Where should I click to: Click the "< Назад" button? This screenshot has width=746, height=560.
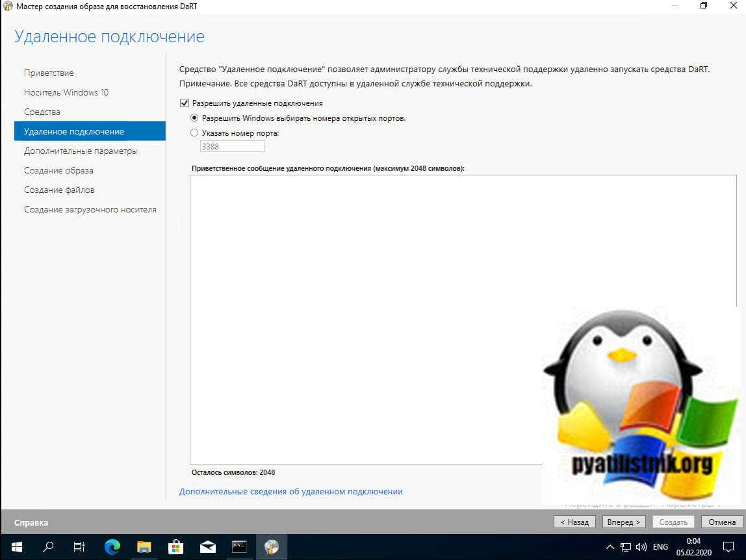coord(574,522)
